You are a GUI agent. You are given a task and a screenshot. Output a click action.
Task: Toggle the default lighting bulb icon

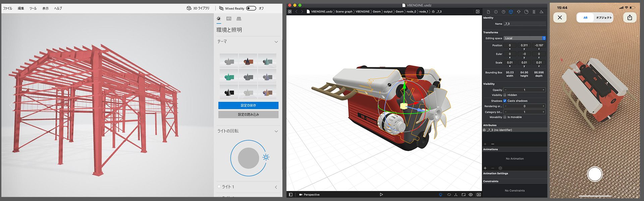pyautogui.click(x=440, y=195)
